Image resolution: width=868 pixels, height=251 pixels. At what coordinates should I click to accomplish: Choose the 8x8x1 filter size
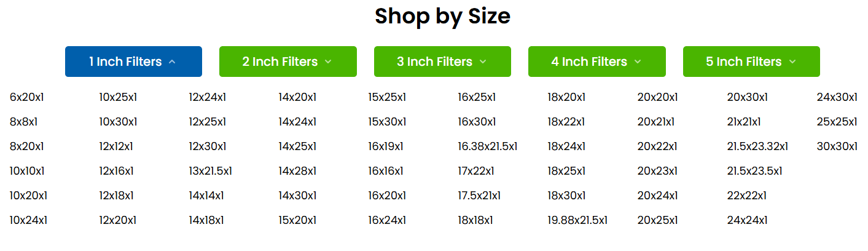[24, 122]
